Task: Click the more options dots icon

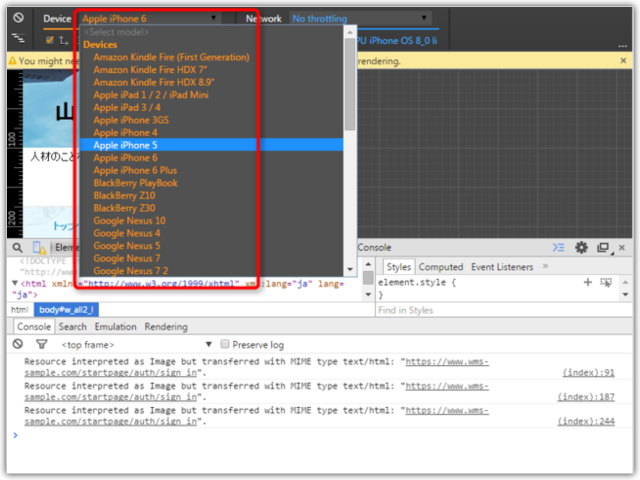Action: [622, 46]
